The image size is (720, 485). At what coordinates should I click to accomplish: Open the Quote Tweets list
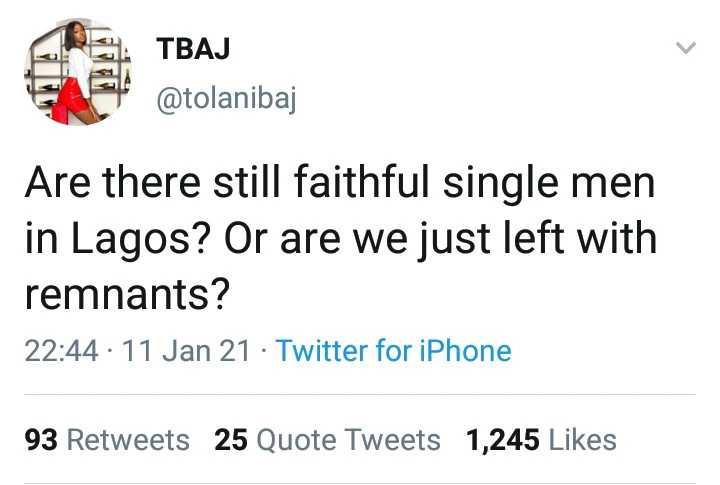(x=327, y=440)
